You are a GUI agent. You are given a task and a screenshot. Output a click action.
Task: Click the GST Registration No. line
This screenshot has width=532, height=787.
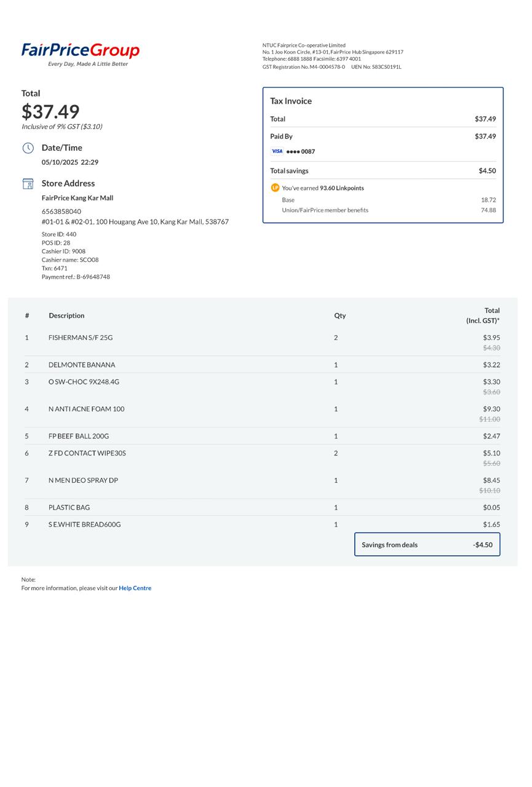tap(304, 67)
